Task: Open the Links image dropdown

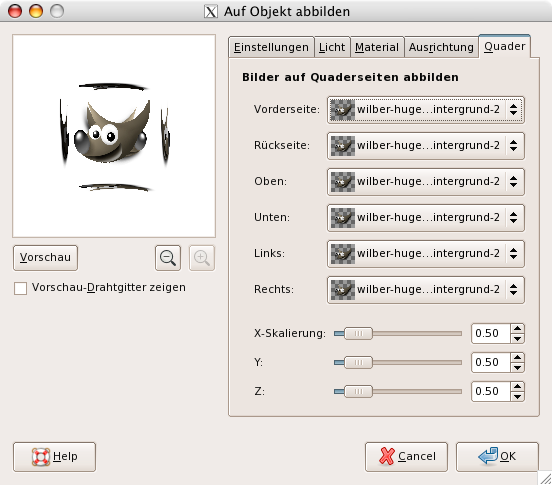Action: tap(426, 253)
